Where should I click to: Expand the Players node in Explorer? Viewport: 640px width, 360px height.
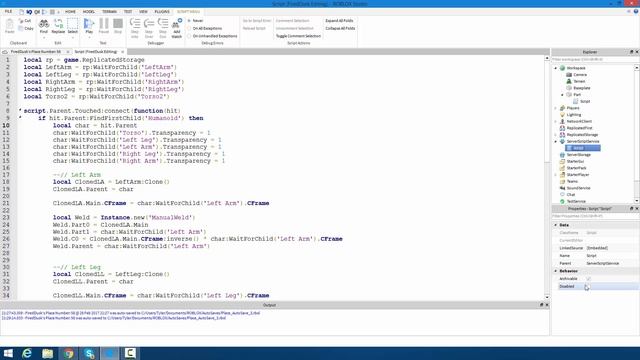point(556,108)
